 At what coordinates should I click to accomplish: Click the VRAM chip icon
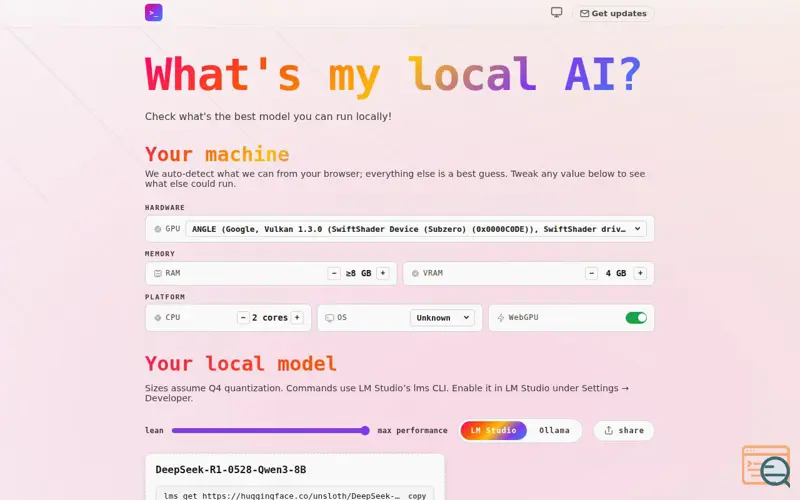click(x=415, y=273)
